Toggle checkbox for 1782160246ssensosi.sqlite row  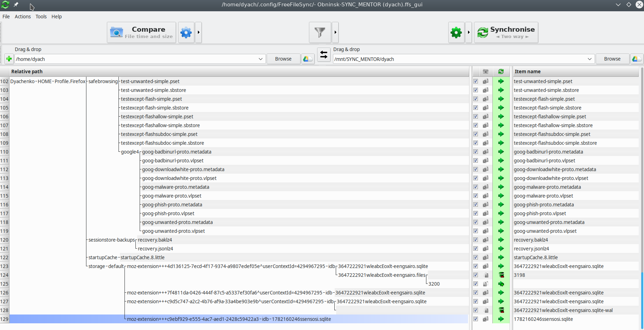click(475, 319)
